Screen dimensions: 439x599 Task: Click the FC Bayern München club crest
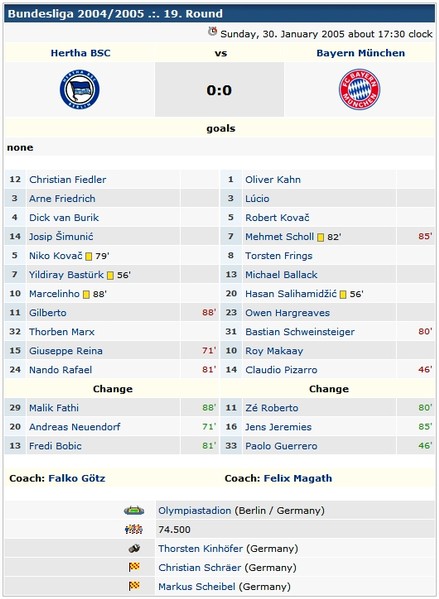tap(359, 89)
